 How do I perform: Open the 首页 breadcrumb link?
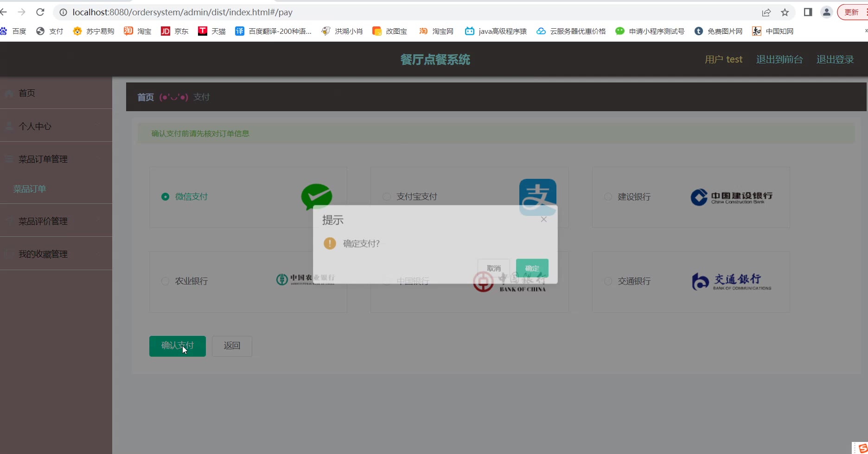click(x=146, y=97)
